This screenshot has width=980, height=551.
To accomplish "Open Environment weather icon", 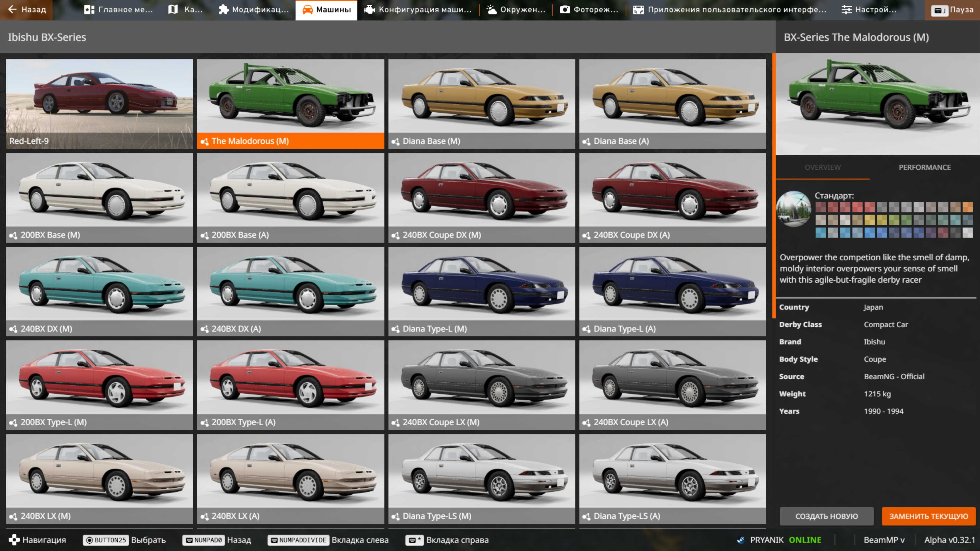I will (492, 9).
